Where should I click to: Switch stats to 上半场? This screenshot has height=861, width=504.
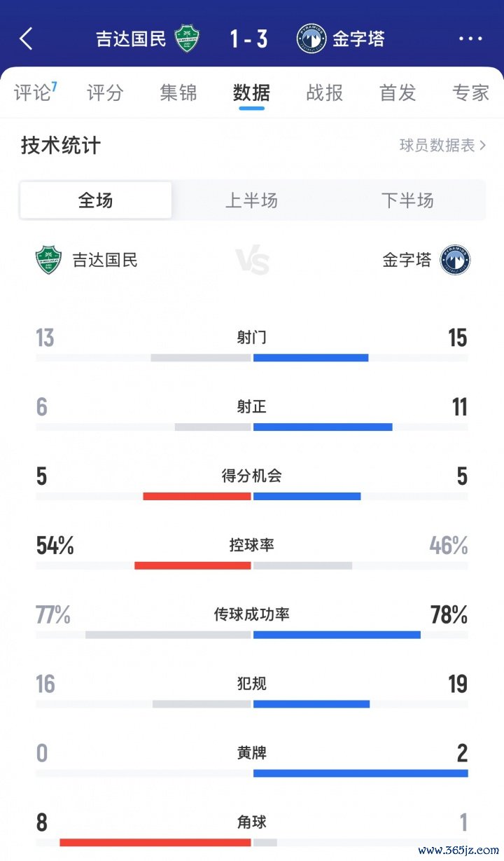(251, 200)
